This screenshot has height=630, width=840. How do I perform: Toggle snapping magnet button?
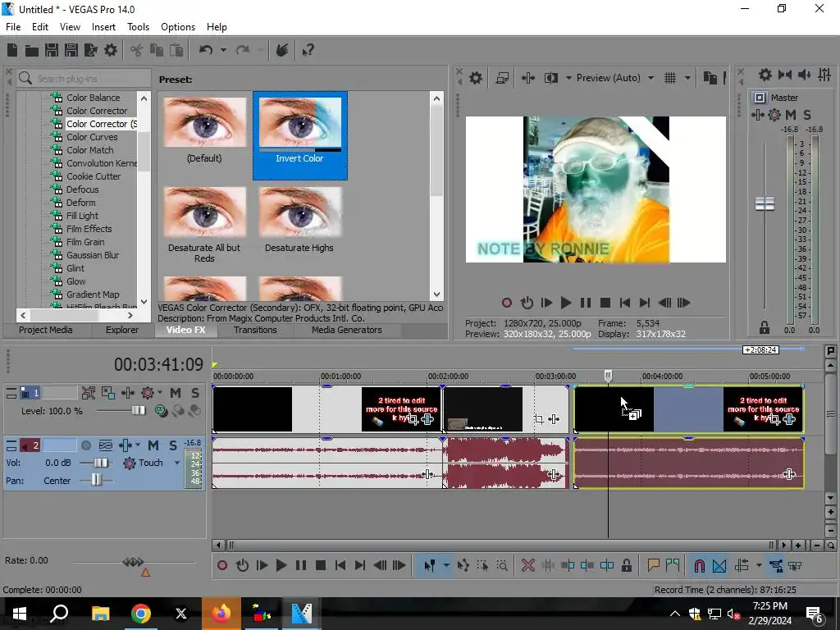(699, 566)
